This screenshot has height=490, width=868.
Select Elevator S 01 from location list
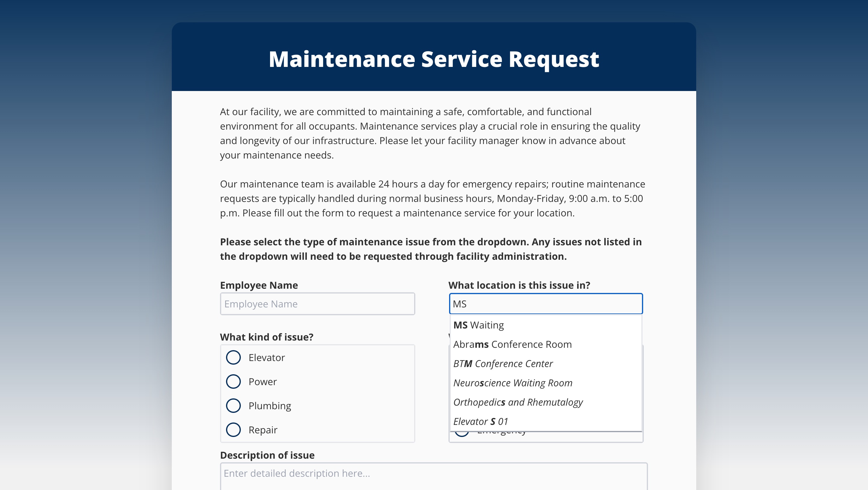(481, 421)
